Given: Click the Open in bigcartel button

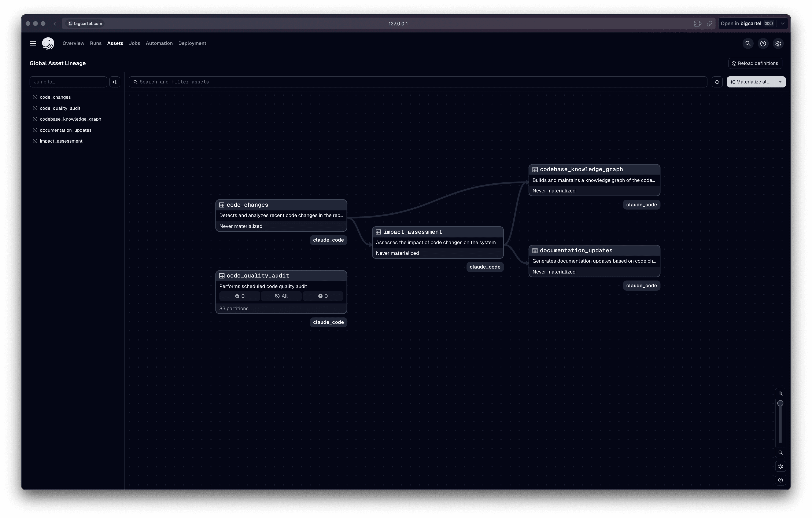Looking at the screenshot, I should click(x=747, y=24).
